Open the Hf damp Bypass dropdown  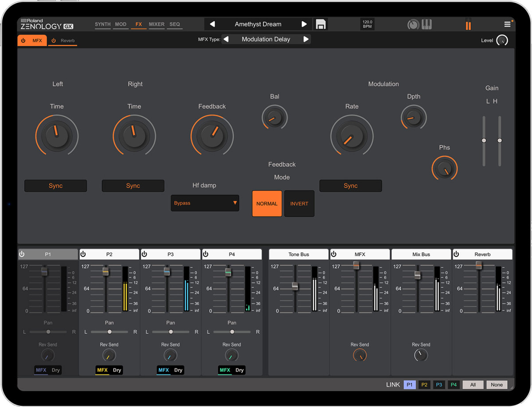205,203
